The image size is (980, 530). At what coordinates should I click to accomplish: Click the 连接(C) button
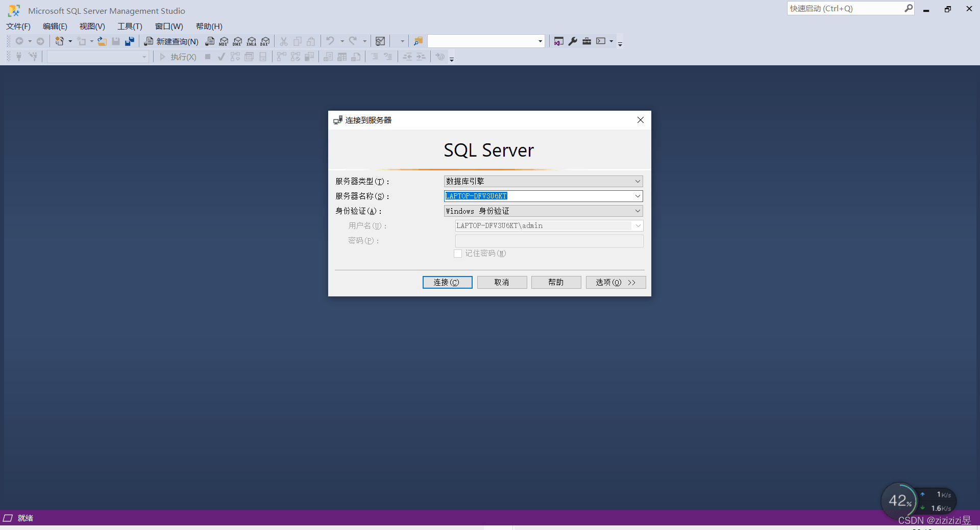click(x=447, y=282)
